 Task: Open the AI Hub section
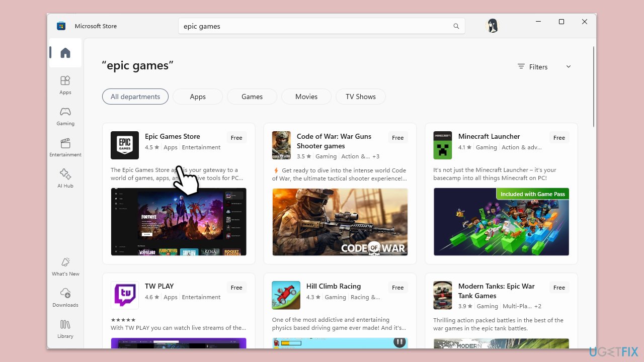[65, 178]
